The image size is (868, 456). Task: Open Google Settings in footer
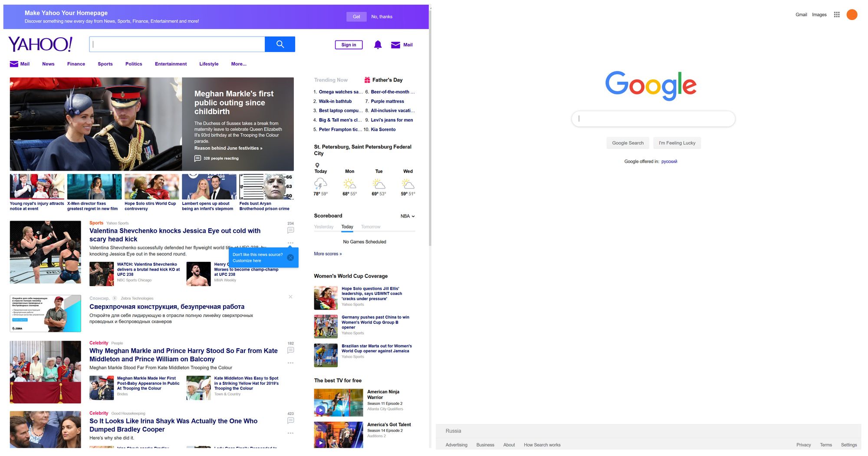[x=849, y=445]
